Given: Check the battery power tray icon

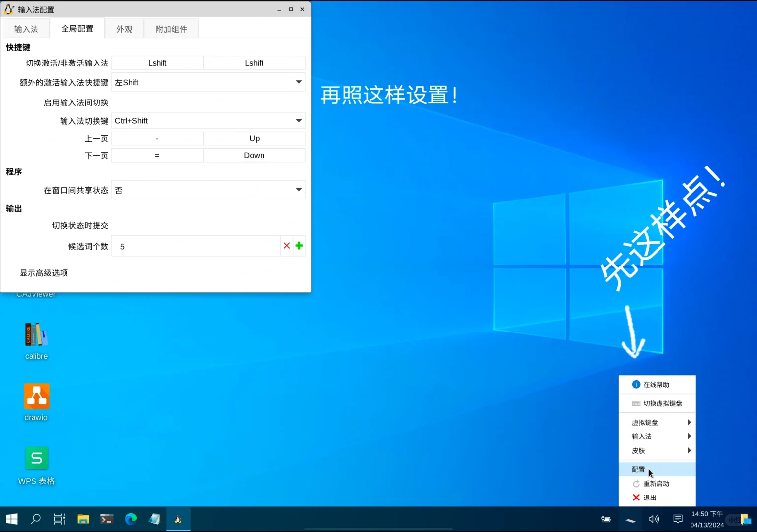Looking at the screenshot, I should click(606, 519).
